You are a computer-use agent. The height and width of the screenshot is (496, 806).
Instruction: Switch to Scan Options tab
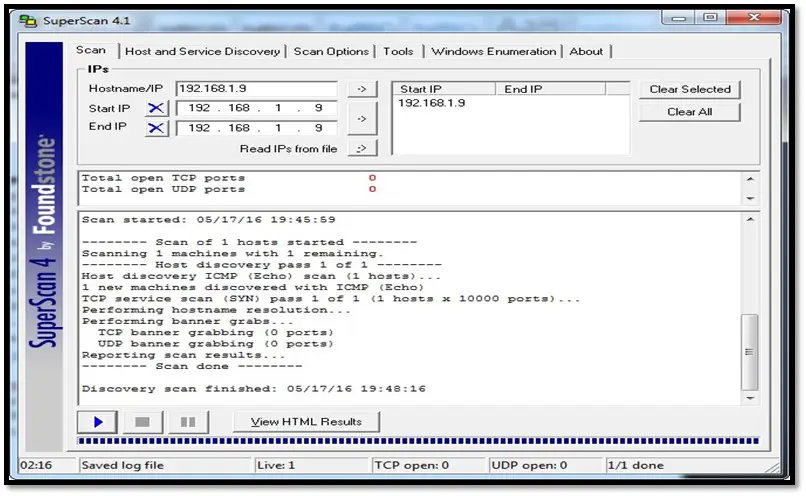[x=331, y=51]
